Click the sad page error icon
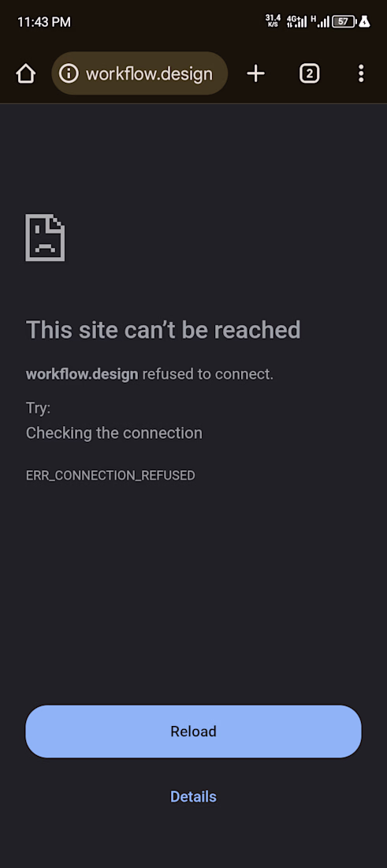 pyautogui.click(x=45, y=238)
